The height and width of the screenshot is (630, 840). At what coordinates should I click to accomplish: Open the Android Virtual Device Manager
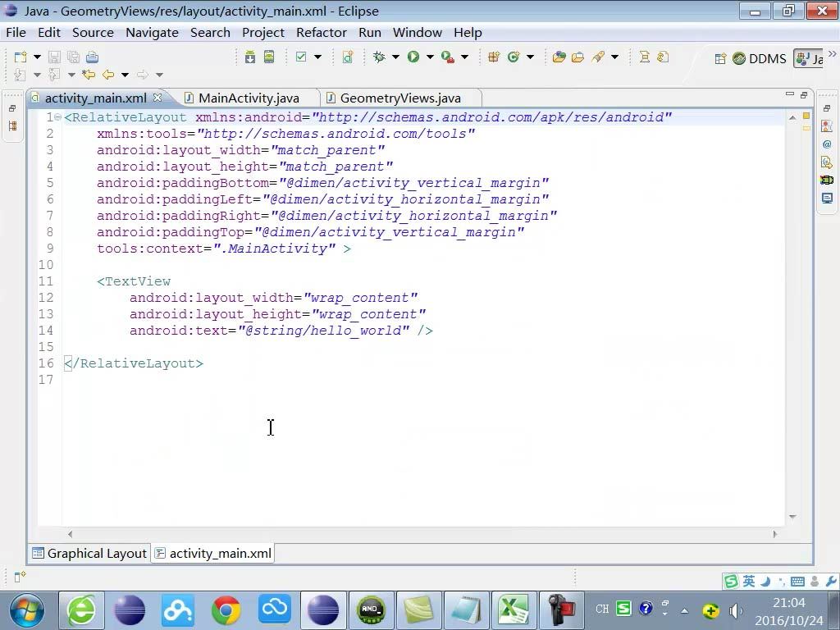[x=269, y=57]
